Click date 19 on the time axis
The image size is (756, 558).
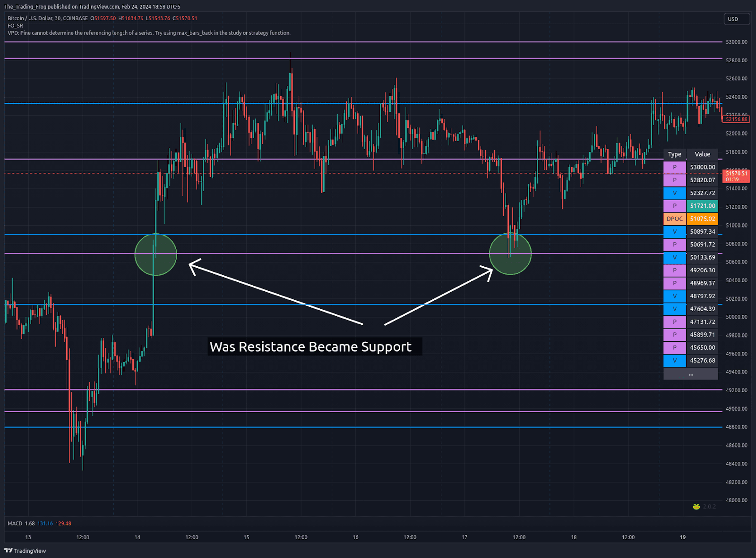[x=683, y=537]
